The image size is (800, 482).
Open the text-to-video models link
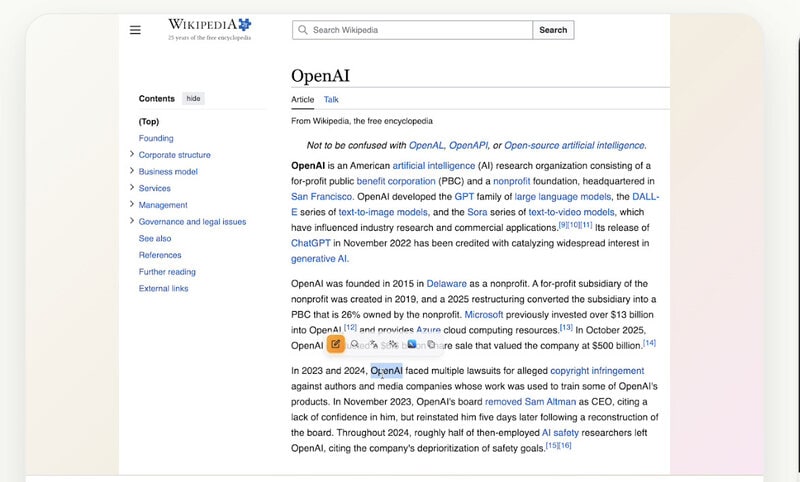click(x=571, y=212)
